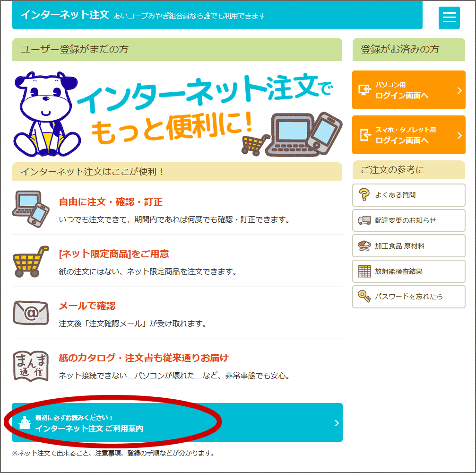Select 配達変更のお知らせ menu item

(408, 220)
